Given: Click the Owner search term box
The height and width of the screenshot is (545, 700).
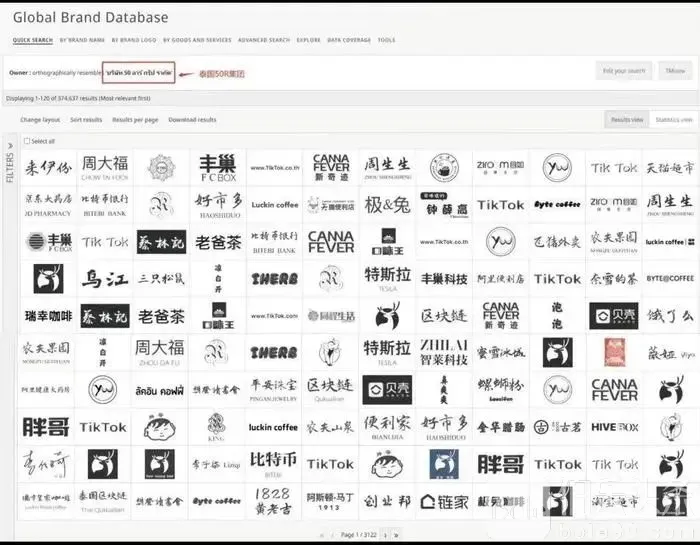Looking at the screenshot, I should click(x=138, y=72).
